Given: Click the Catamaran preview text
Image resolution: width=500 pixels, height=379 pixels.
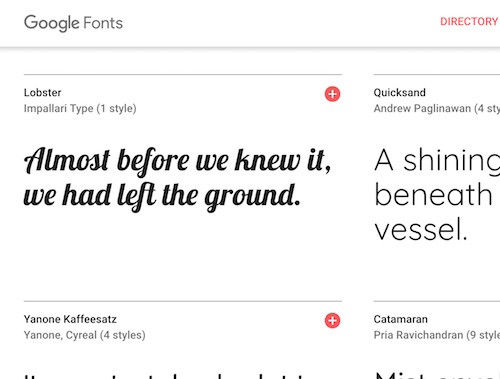Looking at the screenshot, I should tap(437, 375).
